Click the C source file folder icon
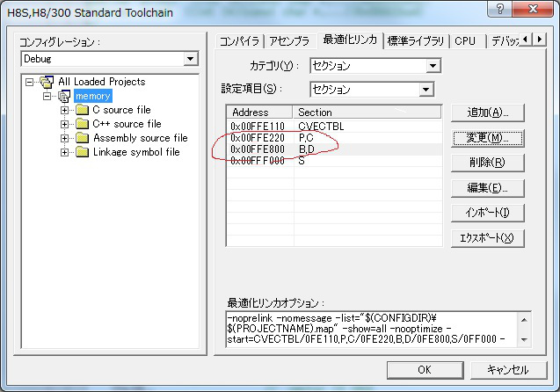Screen dimensions: 560x392 83,110
